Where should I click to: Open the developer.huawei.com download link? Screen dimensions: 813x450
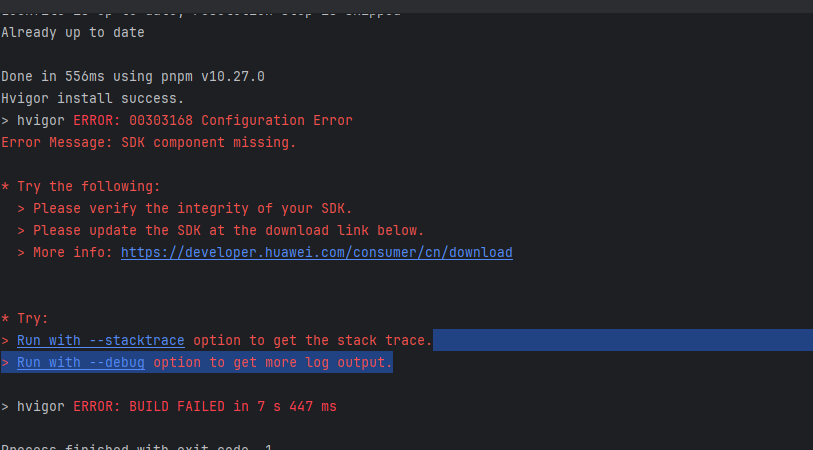click(316, 253)
